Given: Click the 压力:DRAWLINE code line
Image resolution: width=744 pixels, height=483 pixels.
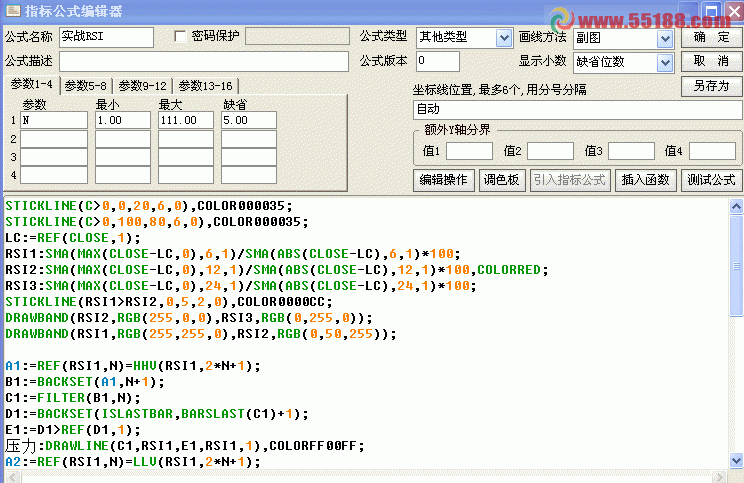Looking at the screenshot, I should click(x=185, y=446).
